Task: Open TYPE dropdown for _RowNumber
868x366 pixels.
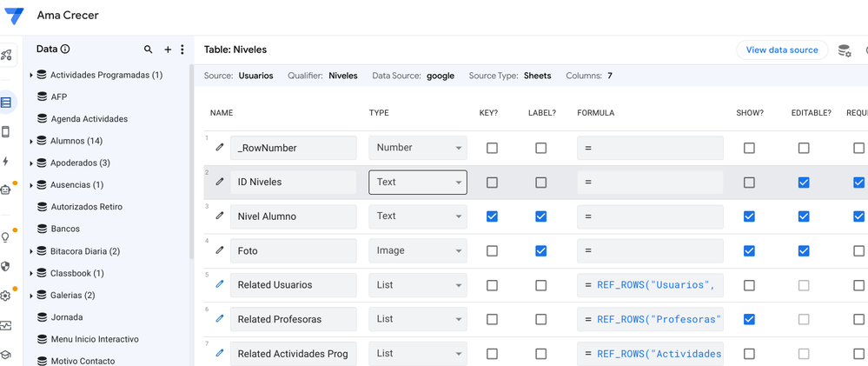Action: point(418,148)
